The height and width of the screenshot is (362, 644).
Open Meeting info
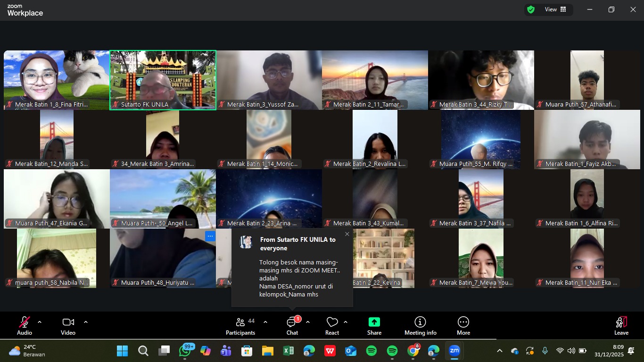420,326
